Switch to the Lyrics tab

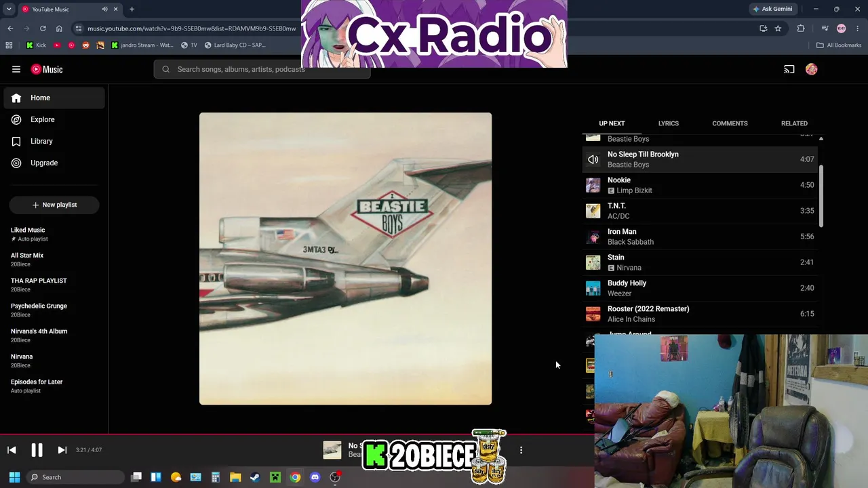pos(668,123)
